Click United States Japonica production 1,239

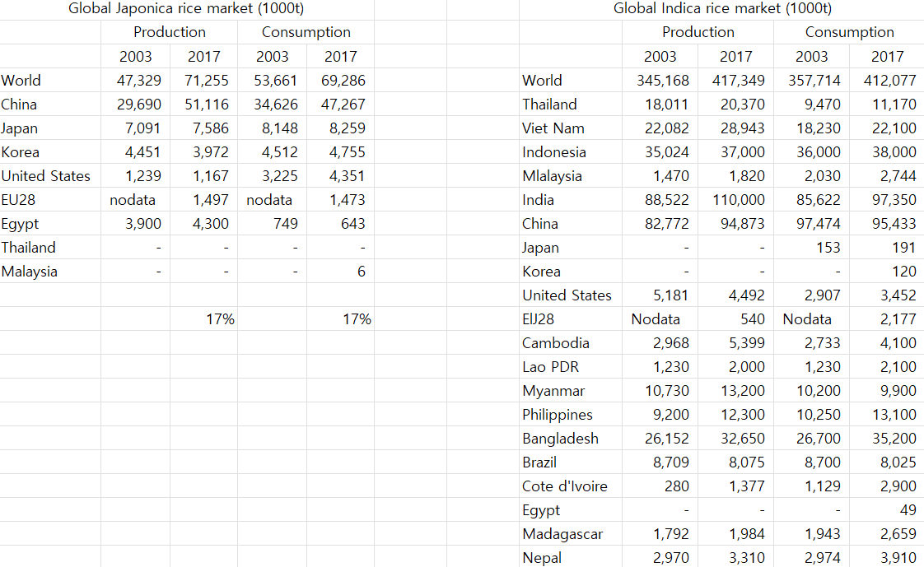142,176
